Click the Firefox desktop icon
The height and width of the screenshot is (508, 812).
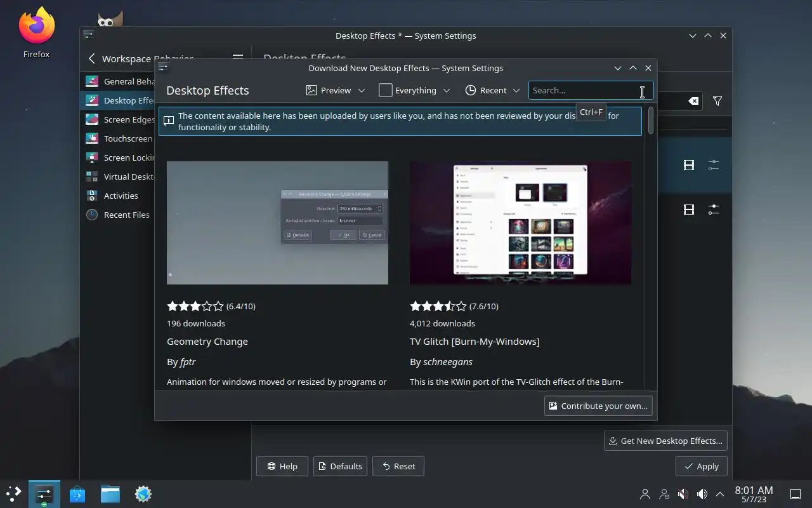(x=36, y=33)
